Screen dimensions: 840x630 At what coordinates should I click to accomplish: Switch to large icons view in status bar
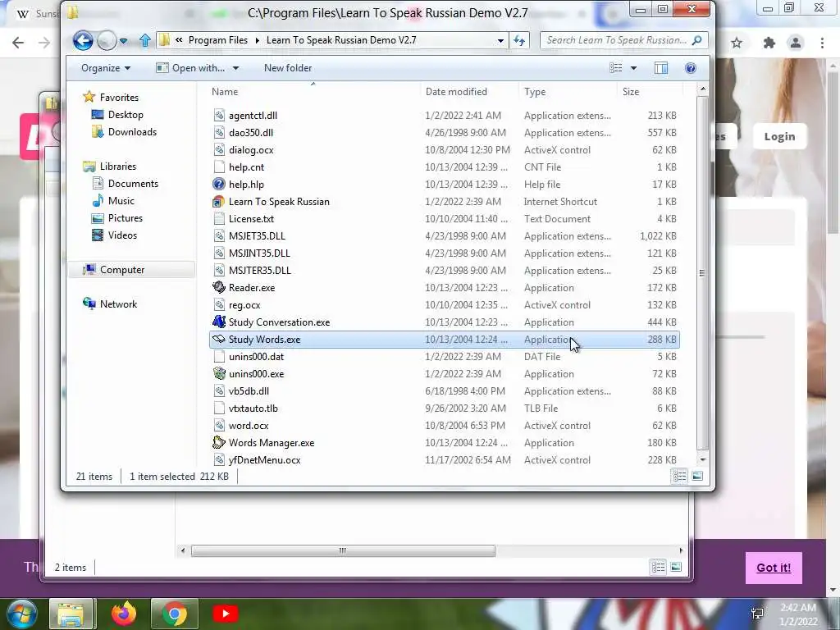click(x=697, y=476)
